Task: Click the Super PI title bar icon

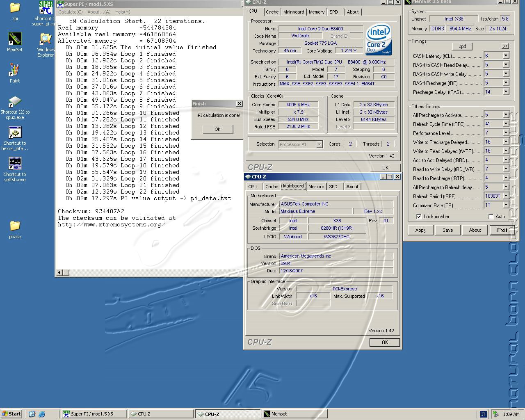Action: (60, 4)
